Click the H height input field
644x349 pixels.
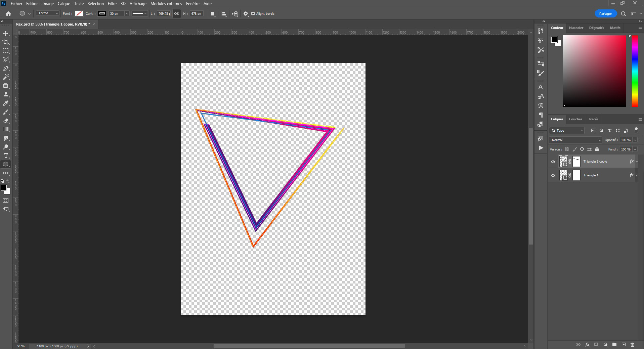(x=197, y=14)
